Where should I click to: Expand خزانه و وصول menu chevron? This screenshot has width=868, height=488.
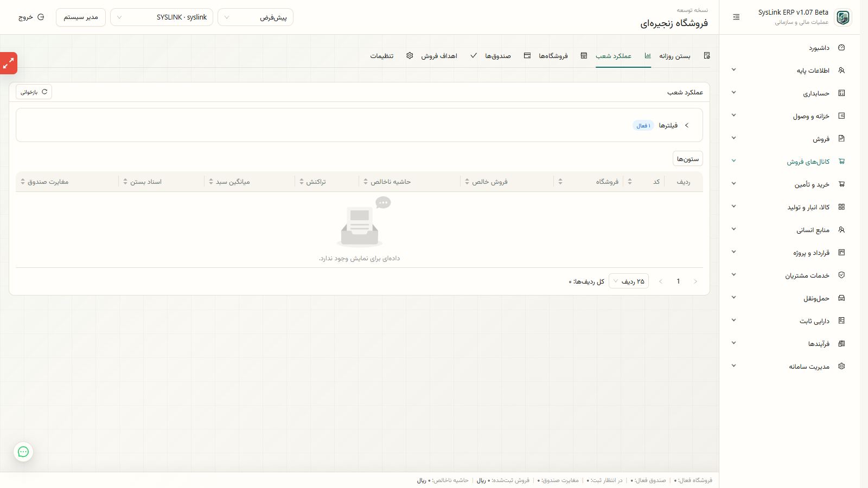pos(733,115)
